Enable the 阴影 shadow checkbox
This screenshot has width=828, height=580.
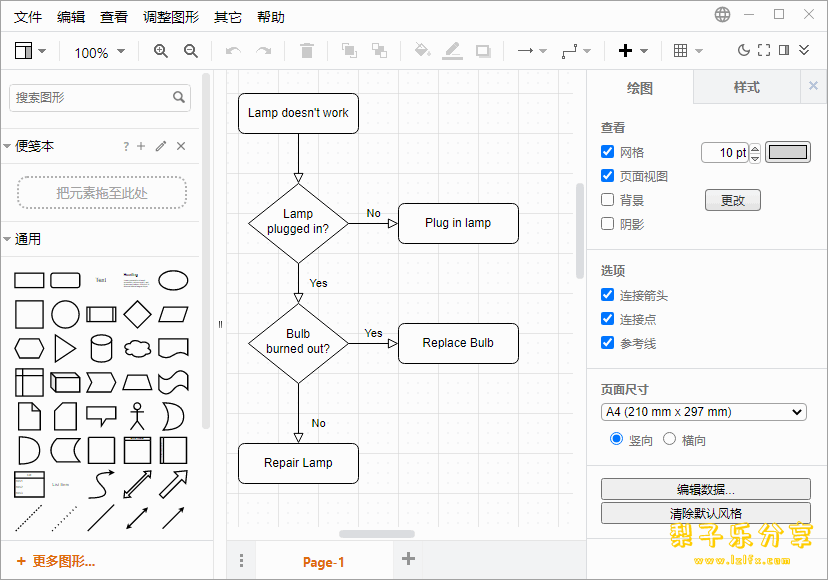pos(607,223)
